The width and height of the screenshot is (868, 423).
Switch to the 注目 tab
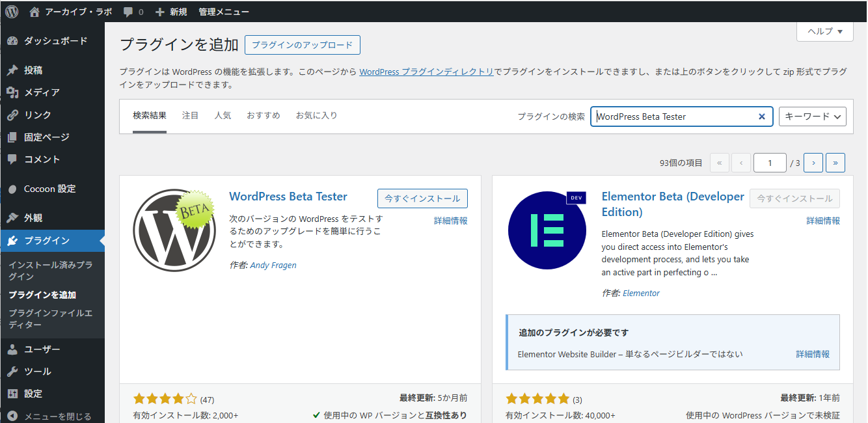click(x=191, y=116)
